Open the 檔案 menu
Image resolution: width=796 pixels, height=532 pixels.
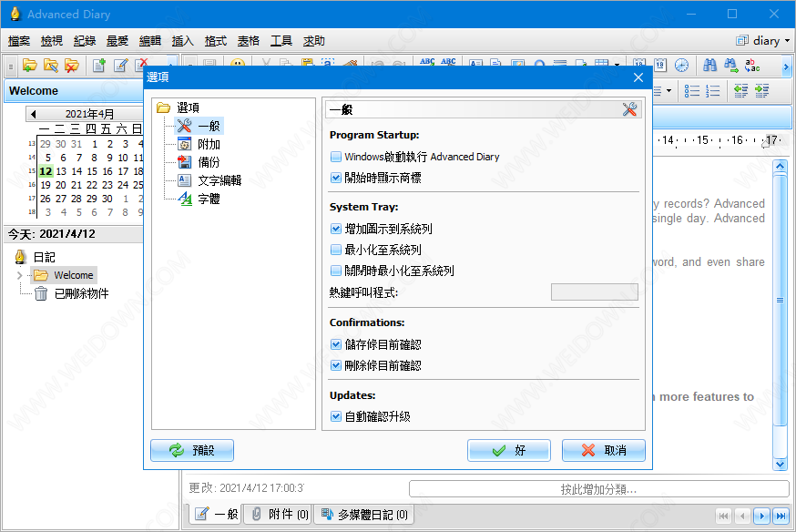(x=19, y=41)
